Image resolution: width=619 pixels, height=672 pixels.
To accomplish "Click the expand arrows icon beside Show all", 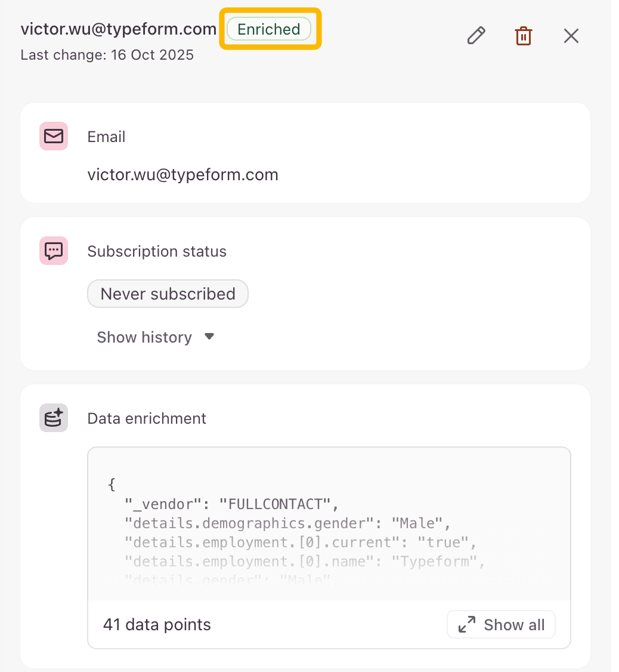I will point(466,625).
